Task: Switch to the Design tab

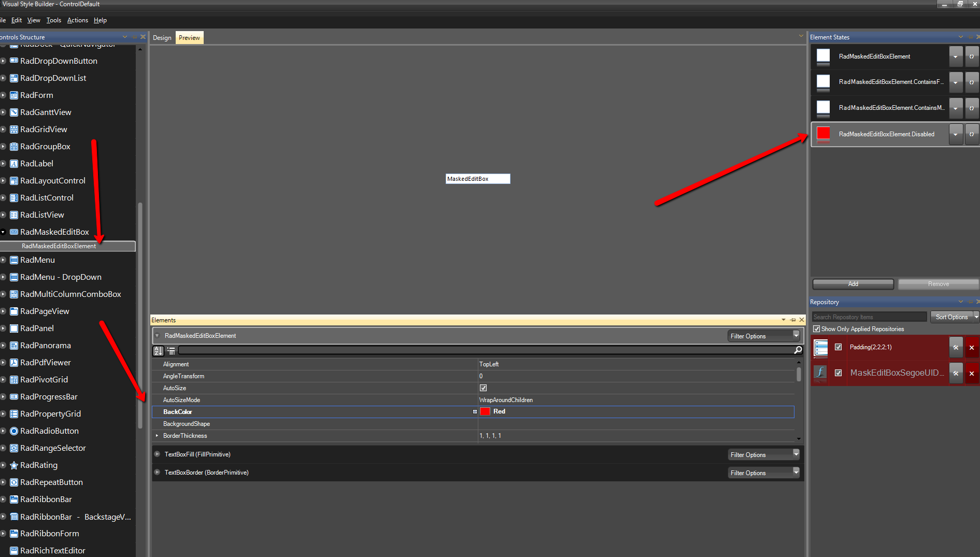Action: coord(162,38)
